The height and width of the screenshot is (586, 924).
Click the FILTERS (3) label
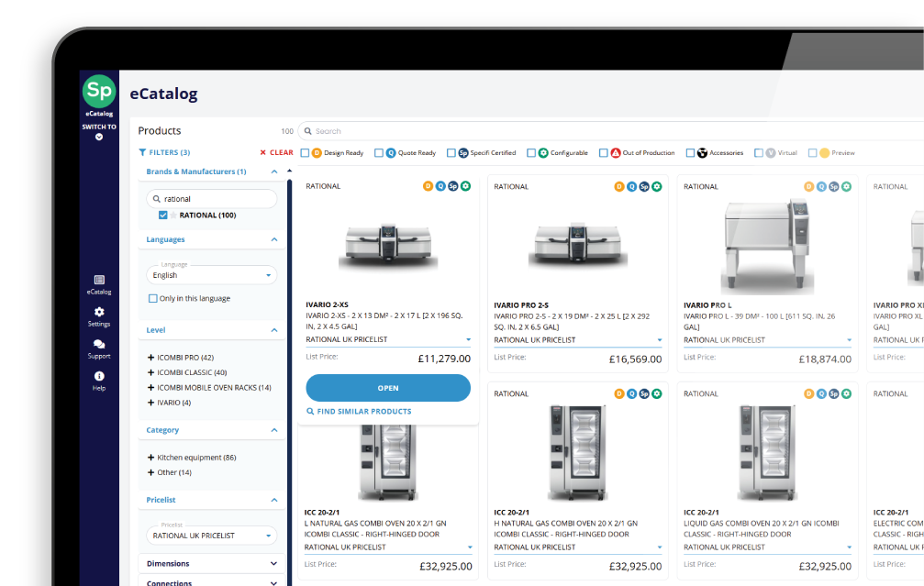click(164, 152)
